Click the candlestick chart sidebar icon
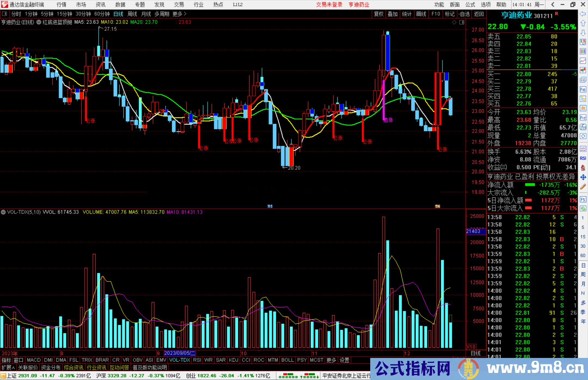 coord(583,70)
